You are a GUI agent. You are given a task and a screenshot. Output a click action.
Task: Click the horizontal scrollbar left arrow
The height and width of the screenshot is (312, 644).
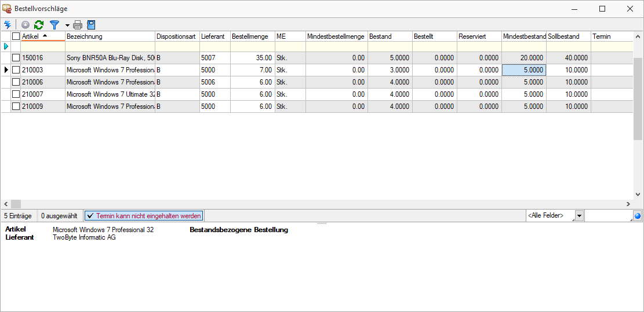[6, 204]
